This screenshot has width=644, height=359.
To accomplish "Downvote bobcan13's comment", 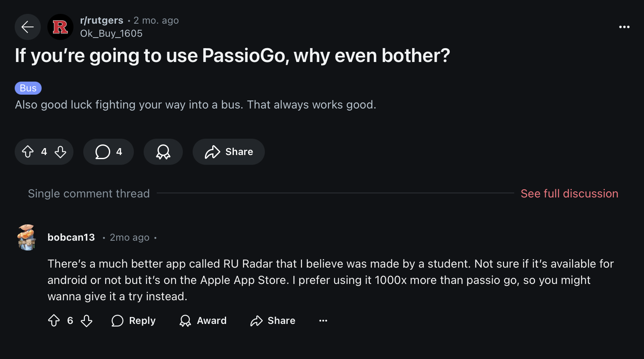I will [x=87, y=321].
